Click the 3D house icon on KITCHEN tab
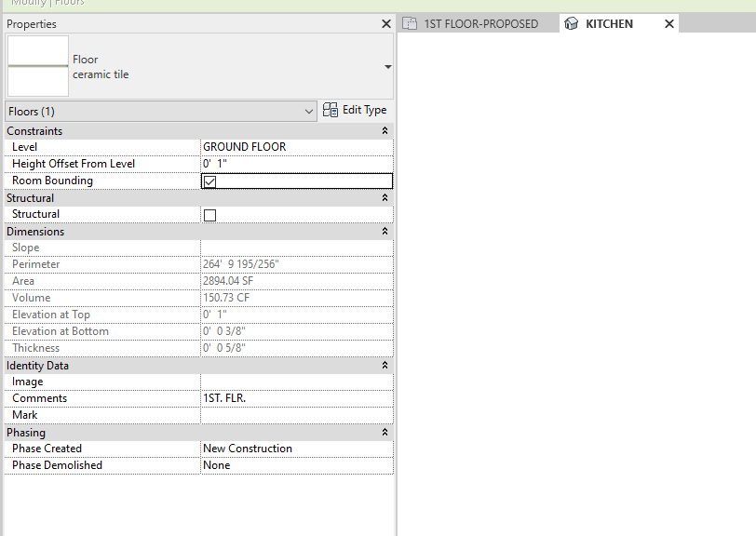 (571, 25)
